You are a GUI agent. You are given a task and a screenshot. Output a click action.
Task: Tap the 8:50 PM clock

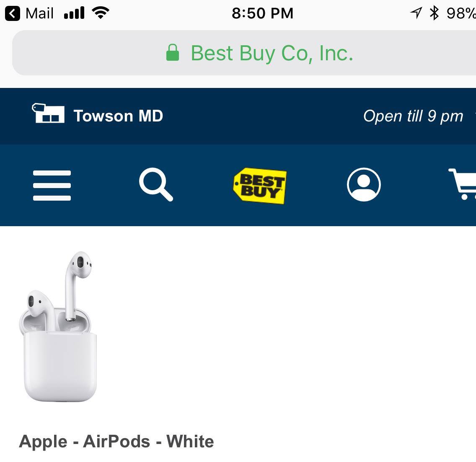pyautogui.click(x=263, y=13)
